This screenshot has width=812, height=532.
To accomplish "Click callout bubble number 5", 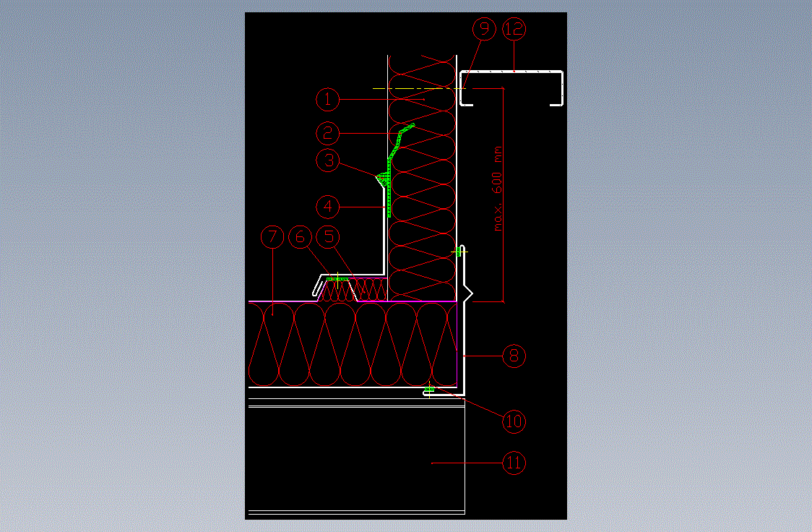I will tap(329, 236).
